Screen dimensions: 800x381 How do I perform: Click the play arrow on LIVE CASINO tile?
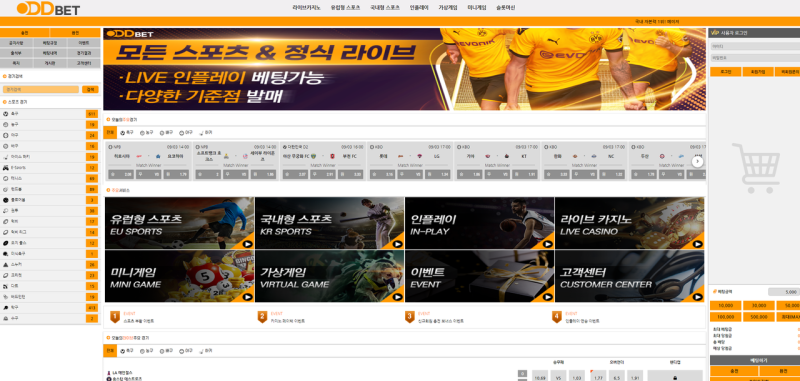(x=697, y=244)
